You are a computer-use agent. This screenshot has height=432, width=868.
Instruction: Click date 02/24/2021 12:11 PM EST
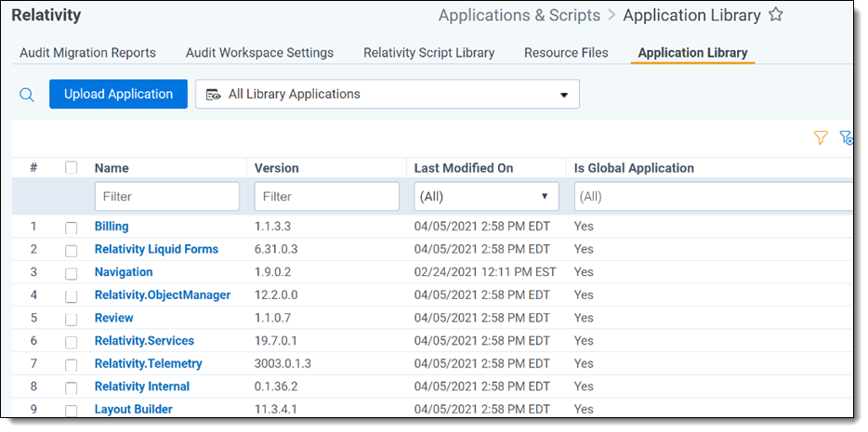coord(485,272)
